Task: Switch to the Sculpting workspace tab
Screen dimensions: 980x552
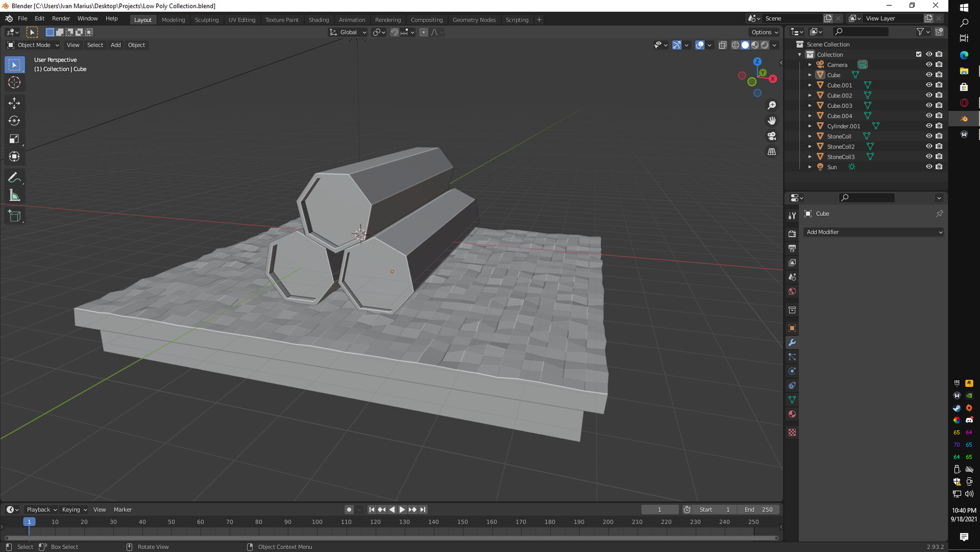Action: tap(207, 20)
